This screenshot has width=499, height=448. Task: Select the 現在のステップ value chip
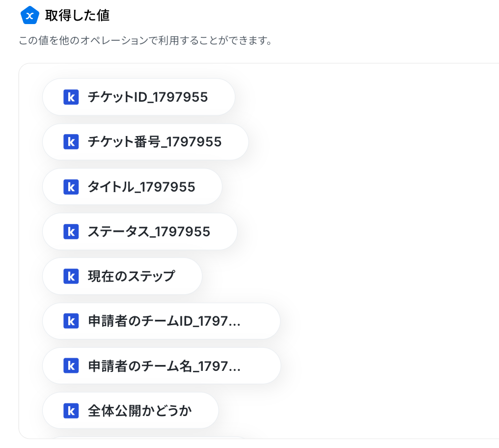pos(122,276)
